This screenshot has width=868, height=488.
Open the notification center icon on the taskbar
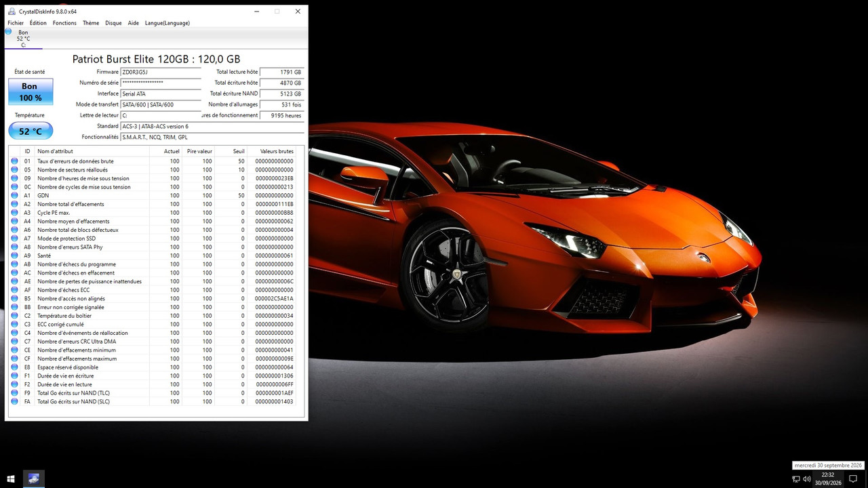[853, 479]
